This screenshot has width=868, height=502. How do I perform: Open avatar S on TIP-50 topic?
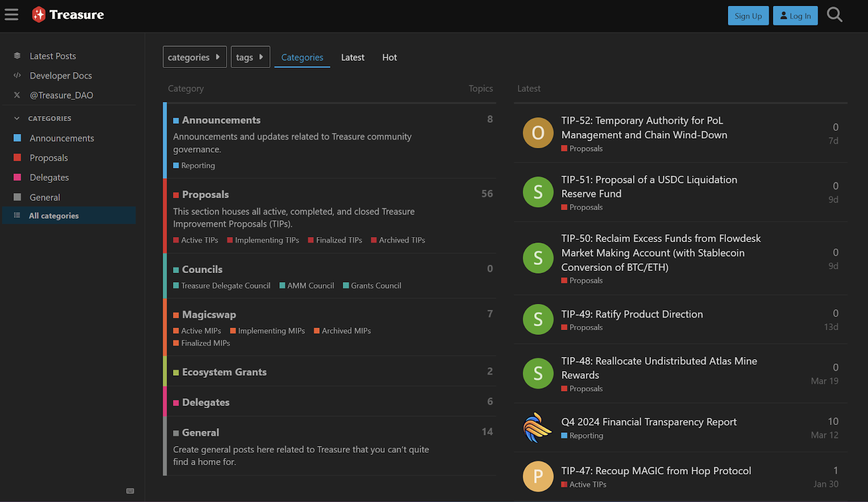coord(538,258)
